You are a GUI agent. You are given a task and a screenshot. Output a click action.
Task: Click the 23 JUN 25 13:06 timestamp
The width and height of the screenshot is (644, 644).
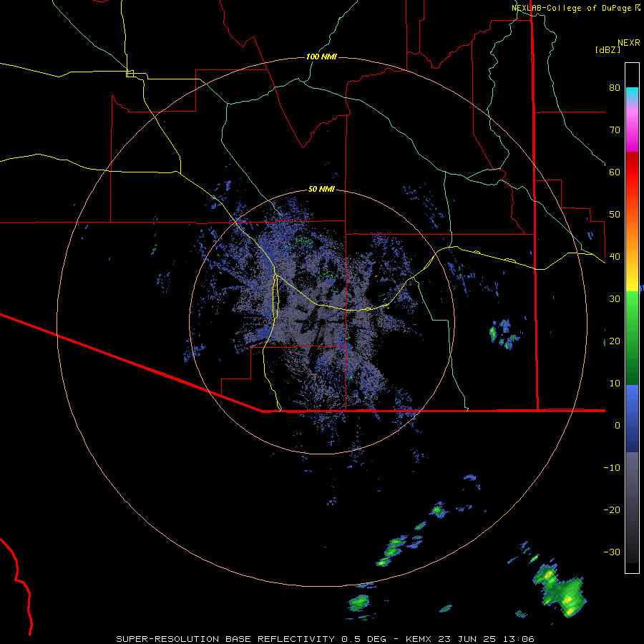click(x=487, y=639)
